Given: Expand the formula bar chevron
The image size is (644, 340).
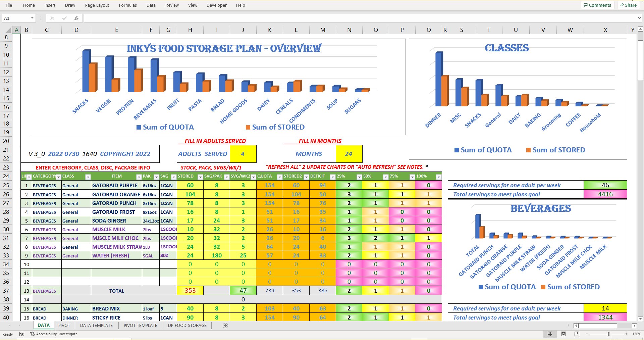Looking at the screenshot, I should (639, 18).
